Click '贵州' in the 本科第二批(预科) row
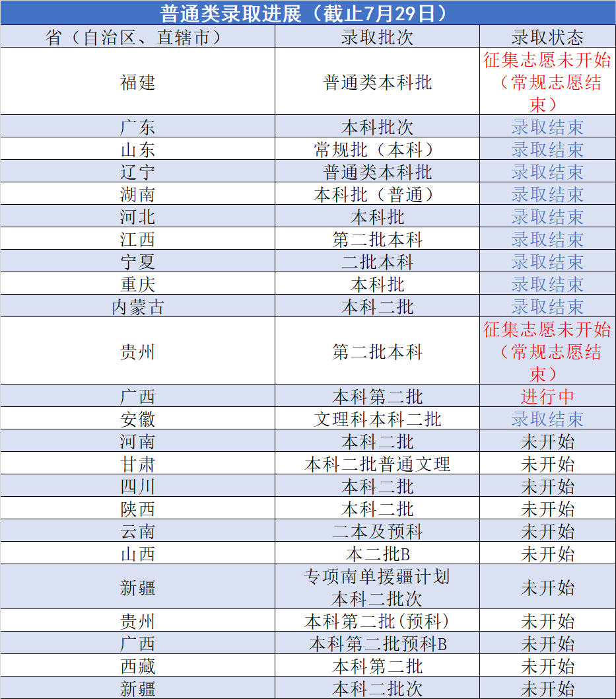This screenshot has height=699, width=616. pos(137,621)
